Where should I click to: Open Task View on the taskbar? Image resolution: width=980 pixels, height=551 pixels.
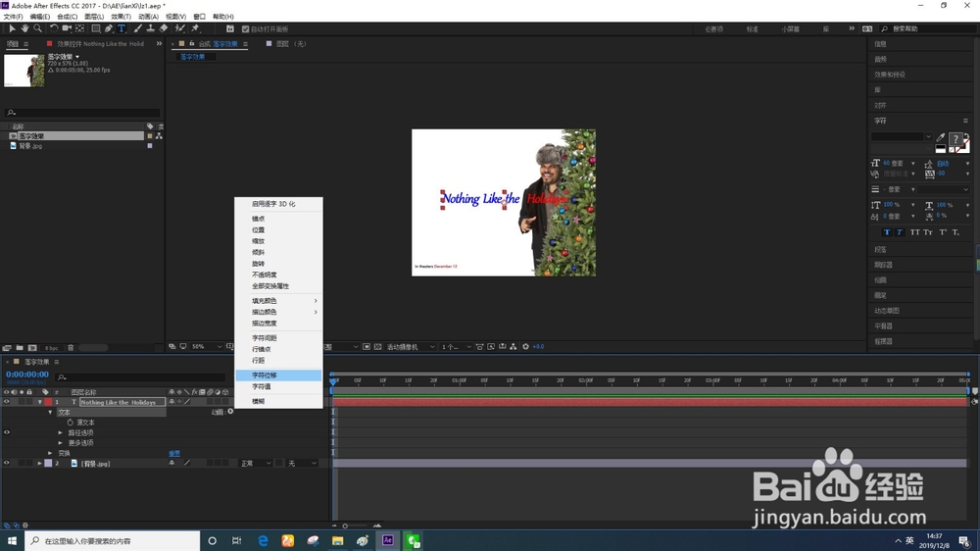pos(236,540)
